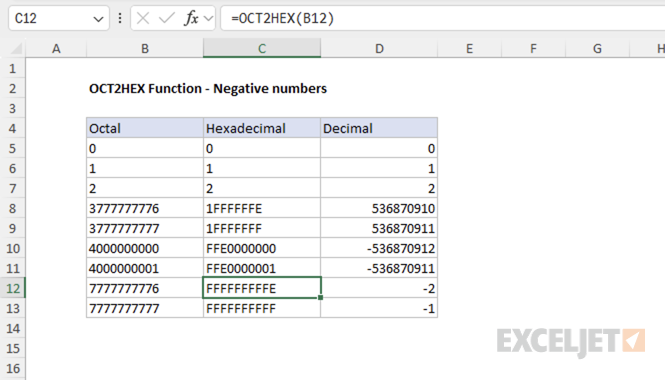Select row 13 header

point(13,308)
